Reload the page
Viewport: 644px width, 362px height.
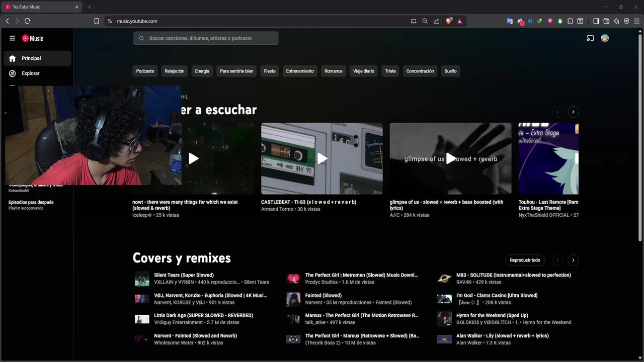click(x=28, y=21)
